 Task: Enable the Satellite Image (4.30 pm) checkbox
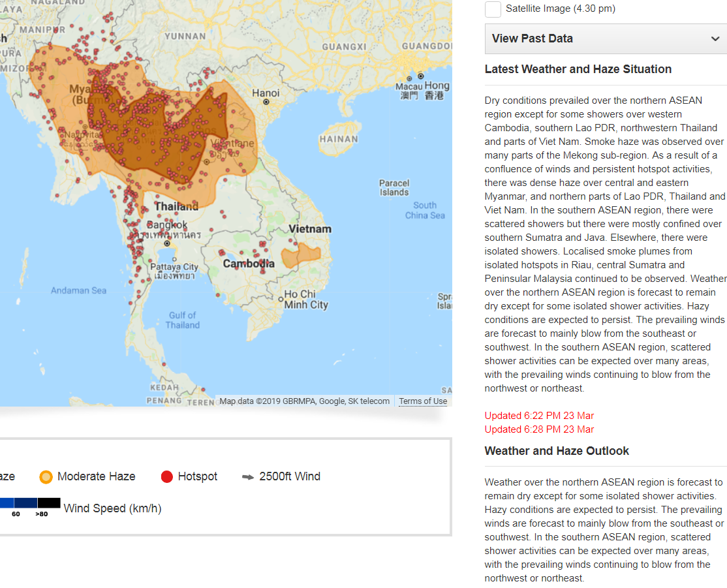click(493, 9)
